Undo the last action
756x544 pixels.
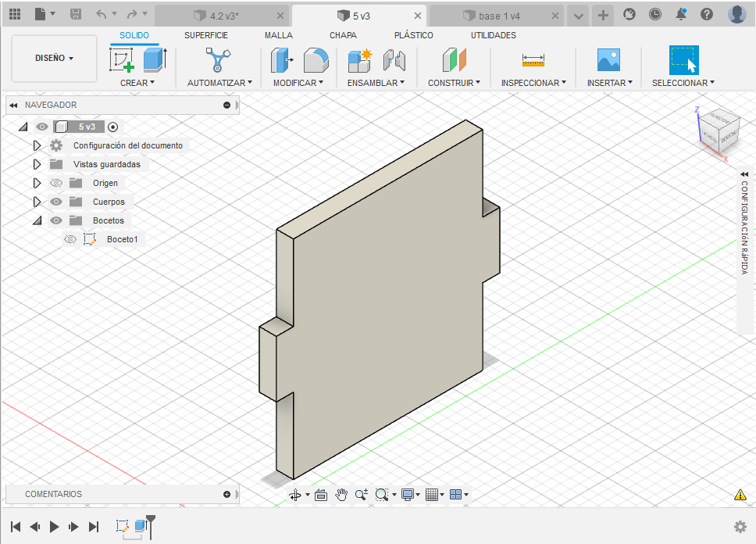coord(102,15)
